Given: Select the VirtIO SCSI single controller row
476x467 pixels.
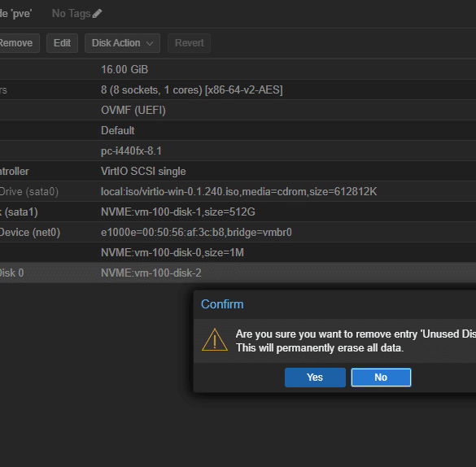Looking at the screenshot, I should point(238,171).
